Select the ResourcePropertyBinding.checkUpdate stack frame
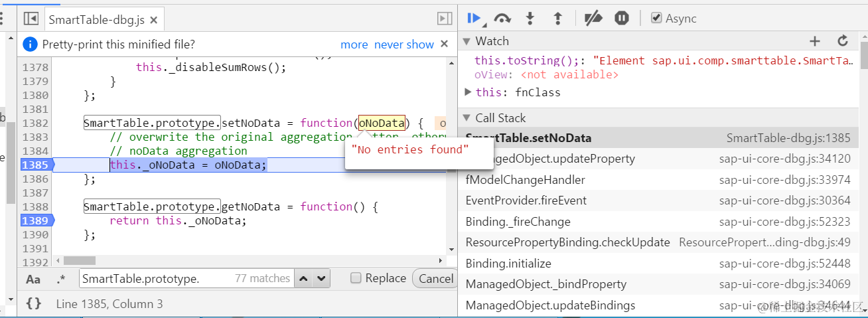Screen dimensions: 868x318 [658, 242]
